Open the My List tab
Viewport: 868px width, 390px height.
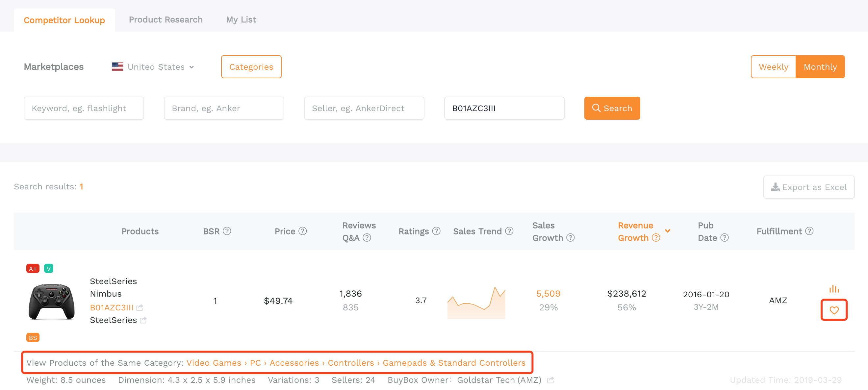(241, 19)
